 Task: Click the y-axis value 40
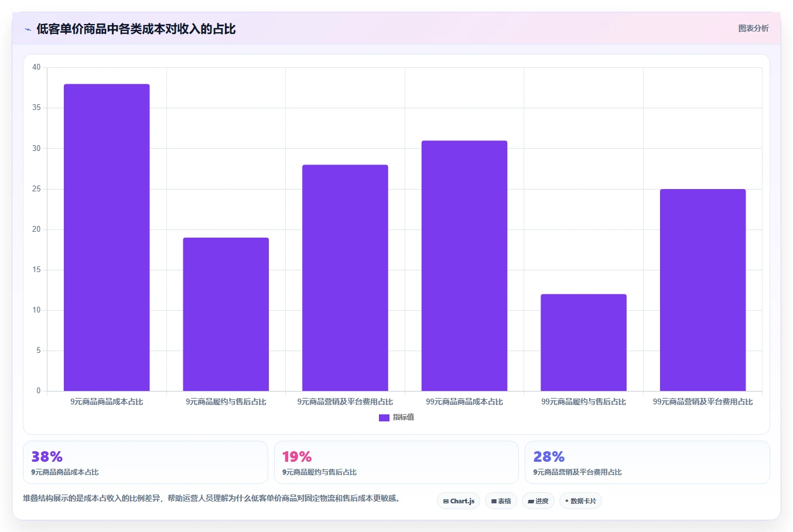tap(36, 67)
